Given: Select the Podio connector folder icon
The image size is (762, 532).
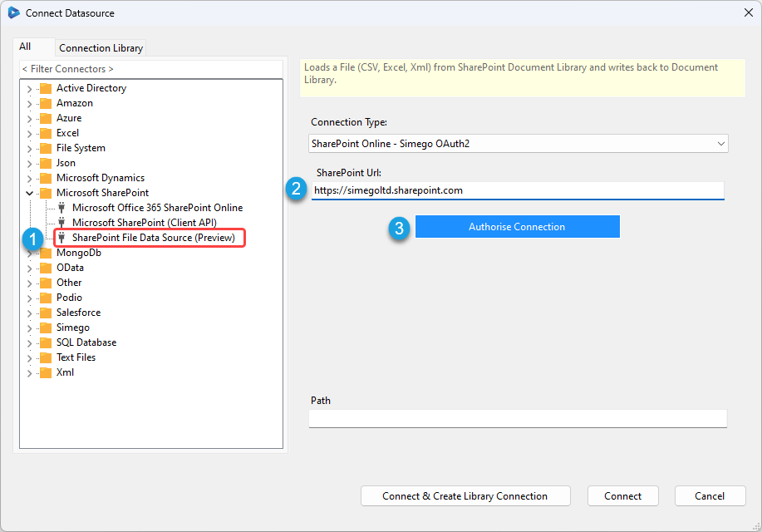Looking at the screenshot, I should click(x=44, y=297).
